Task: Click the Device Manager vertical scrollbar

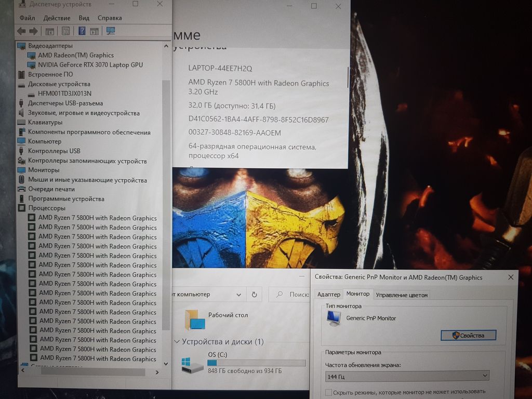Action: click(x=166, y=208)
